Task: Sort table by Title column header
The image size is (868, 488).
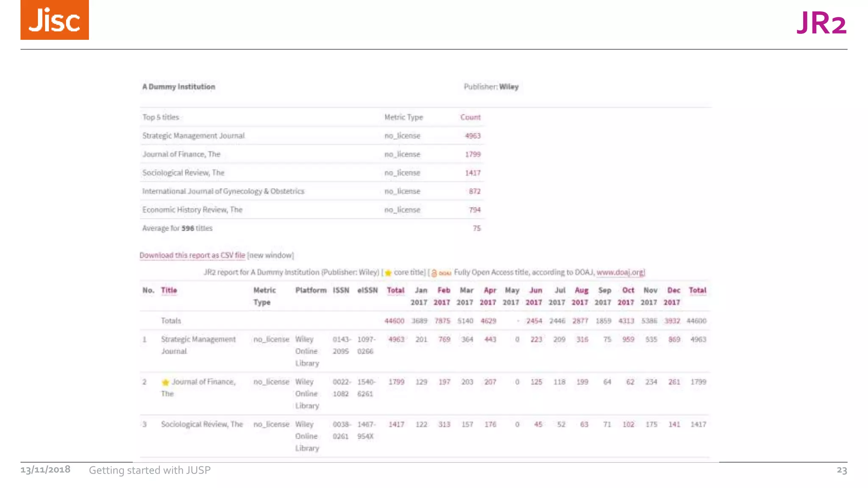Action: (169, 290)
